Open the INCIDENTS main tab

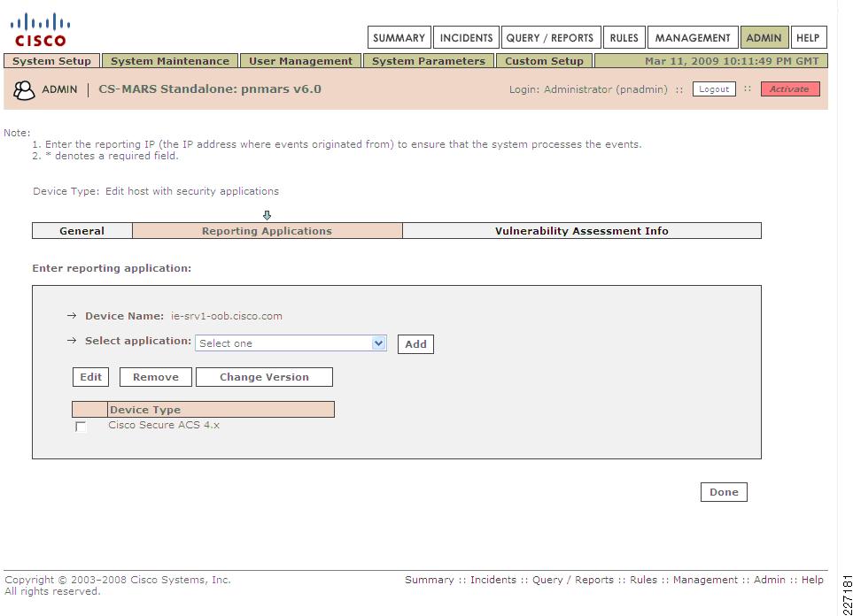click(466, 37)
